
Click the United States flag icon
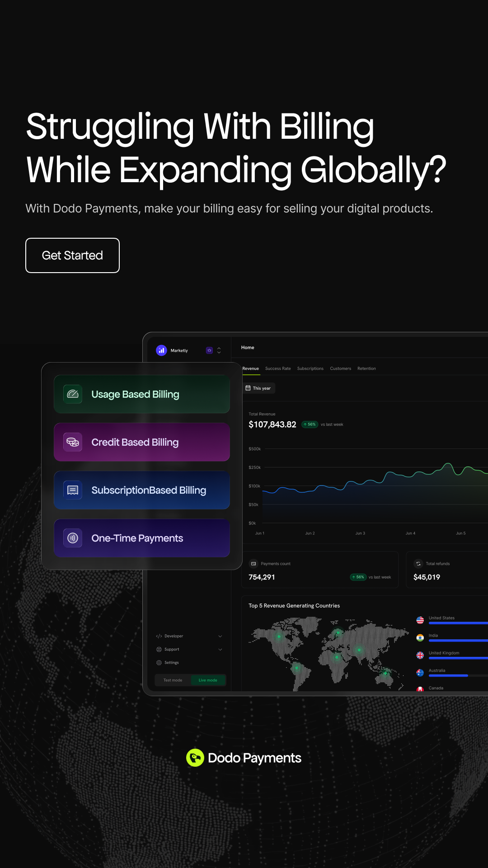click(x=420, y=620)
